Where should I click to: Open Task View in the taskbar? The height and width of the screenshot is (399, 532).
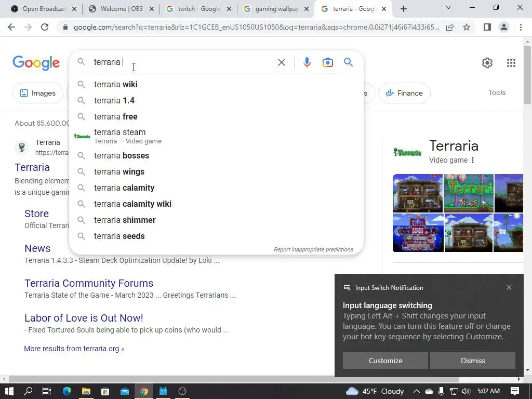click(x=46, y=391)
